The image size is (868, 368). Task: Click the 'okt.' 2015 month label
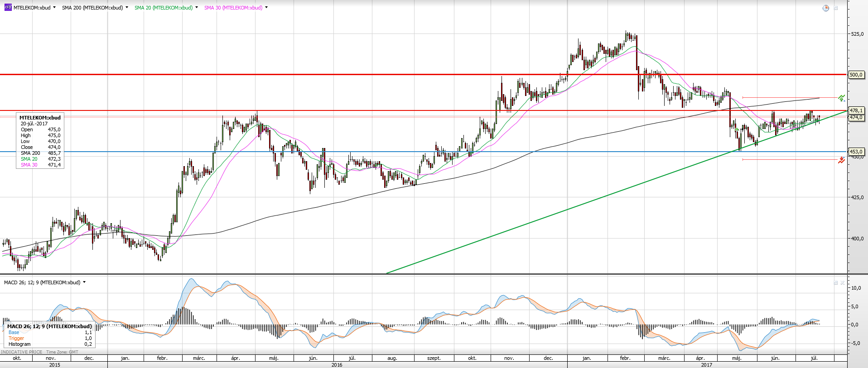(17, 358)
